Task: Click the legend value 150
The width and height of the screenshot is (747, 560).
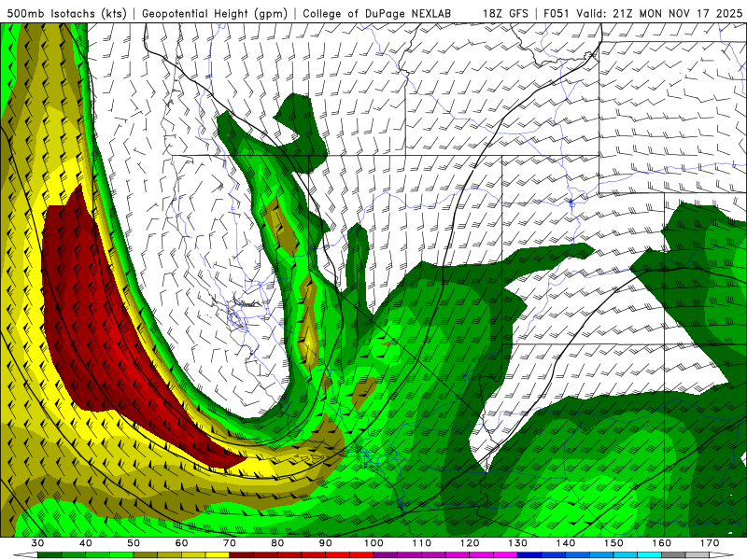Action: click(x=613, y=543)
